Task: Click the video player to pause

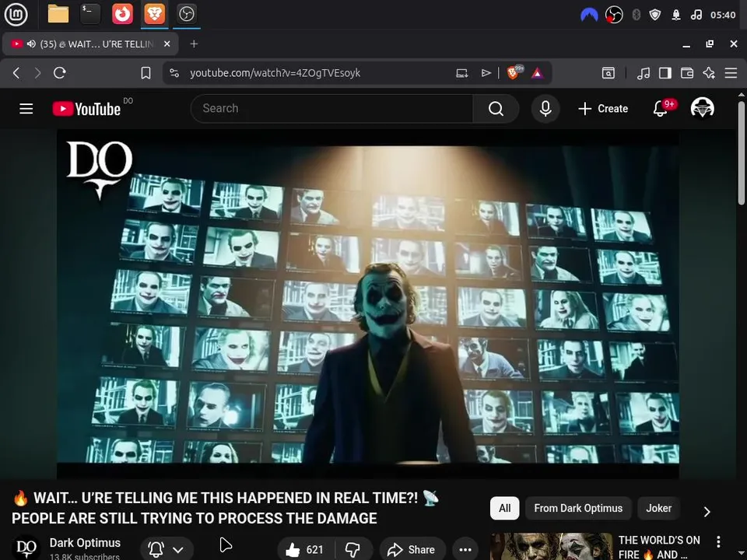Action: [368, 304]
